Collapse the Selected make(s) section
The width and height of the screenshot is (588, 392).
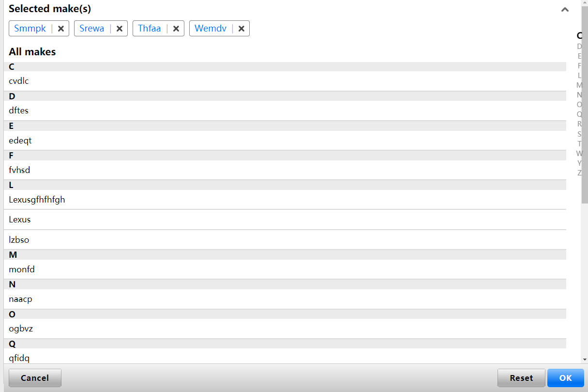[x=565, y=9]
